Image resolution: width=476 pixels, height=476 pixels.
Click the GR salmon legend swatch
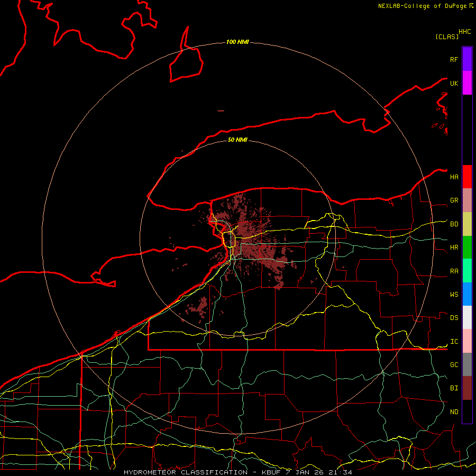click(467, 200)
